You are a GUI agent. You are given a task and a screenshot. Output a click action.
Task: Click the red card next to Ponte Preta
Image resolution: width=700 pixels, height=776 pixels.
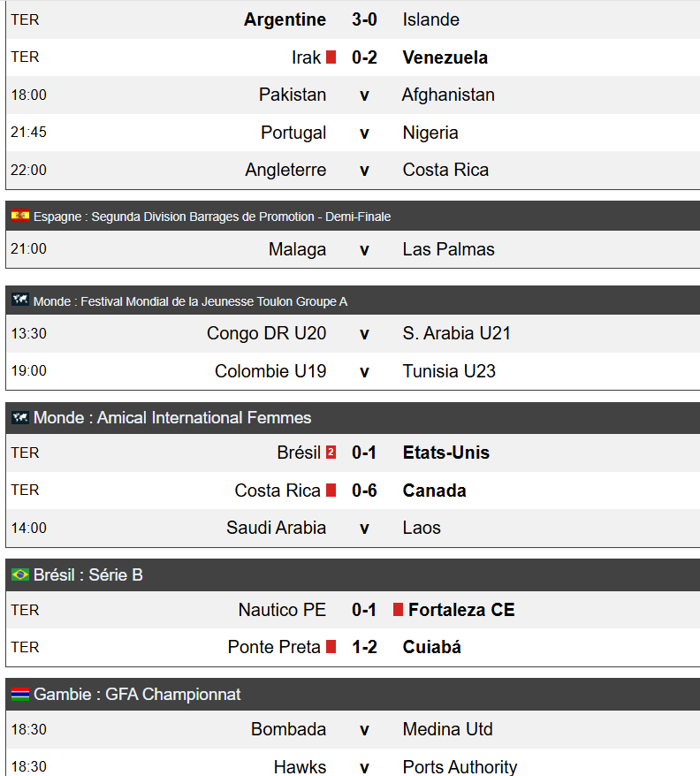tap(331, 647)
